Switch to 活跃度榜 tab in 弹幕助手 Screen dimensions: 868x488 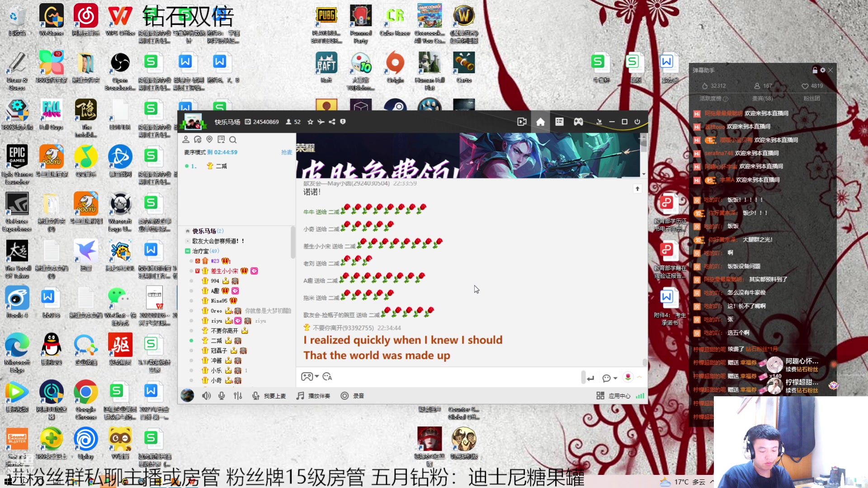(x=710, y=99)
